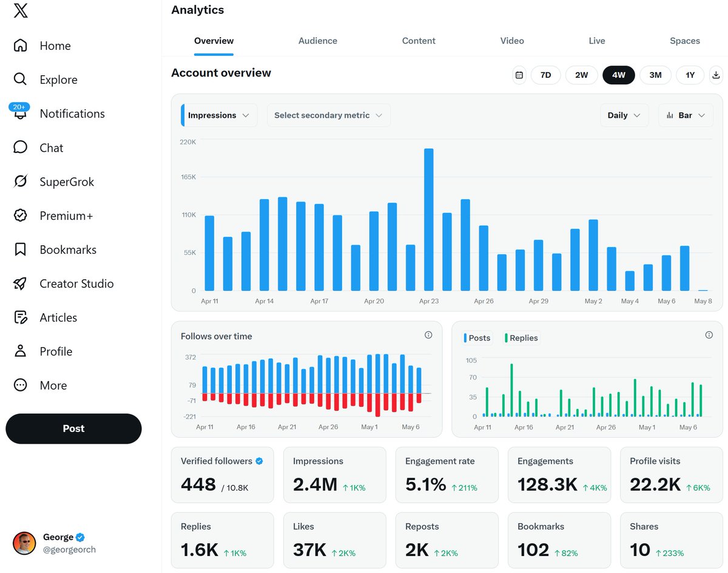
Task: Click the Chat bubble icon
Action: pos(21,147)
